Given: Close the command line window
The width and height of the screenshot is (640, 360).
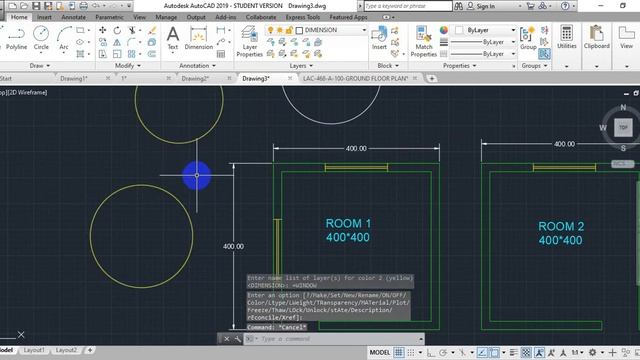Looking at the screenshot, I should tap(227, 339).
